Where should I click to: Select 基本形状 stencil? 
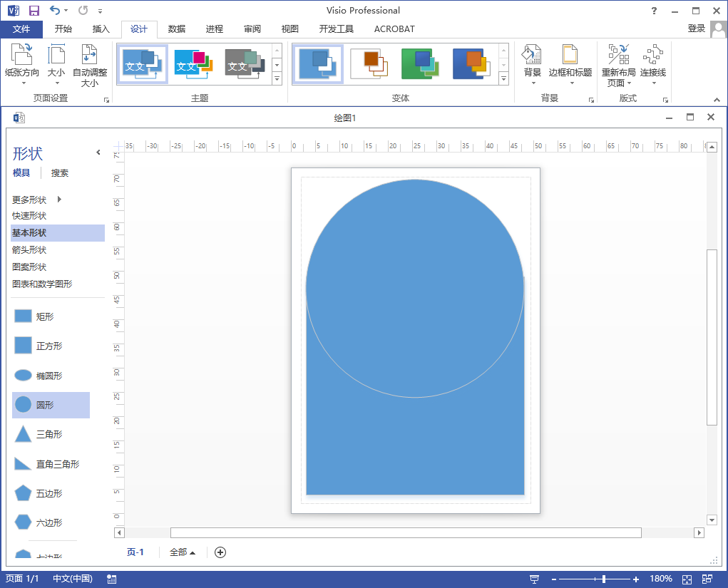[58, 233]
